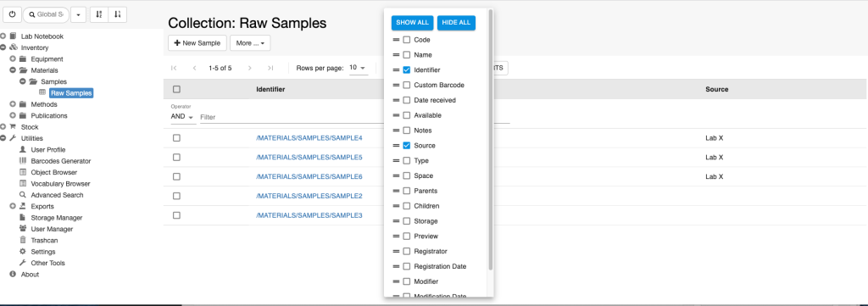Enable the Custom Barcode column checkbox
Viewport: 868px width, 306px height.
(x=407, y=86)
